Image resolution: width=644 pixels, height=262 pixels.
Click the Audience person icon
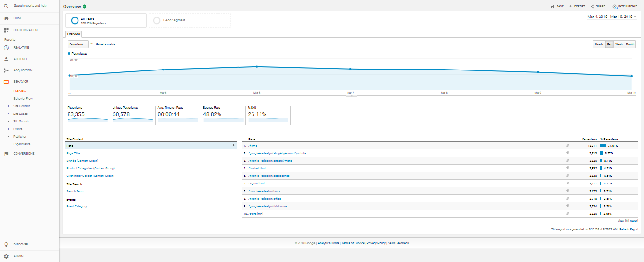(6, 59)
